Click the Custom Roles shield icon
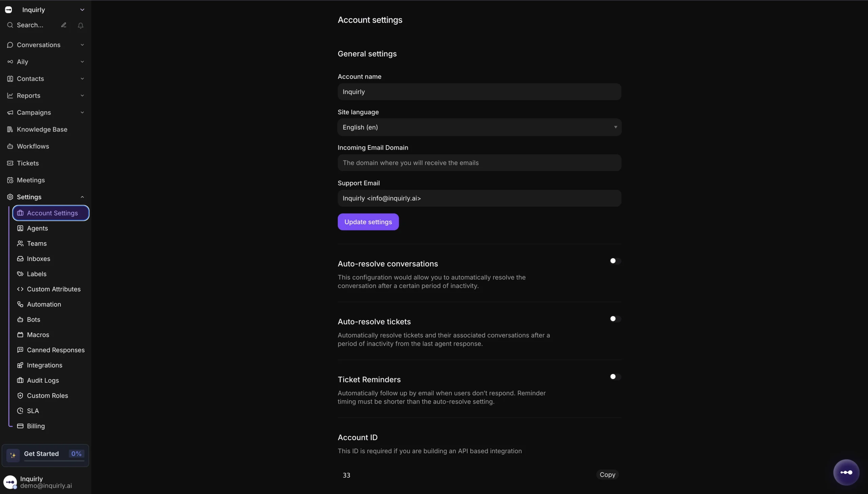Image resolution: width=868 pixels, height=494 pixels. tap(20, 396)
